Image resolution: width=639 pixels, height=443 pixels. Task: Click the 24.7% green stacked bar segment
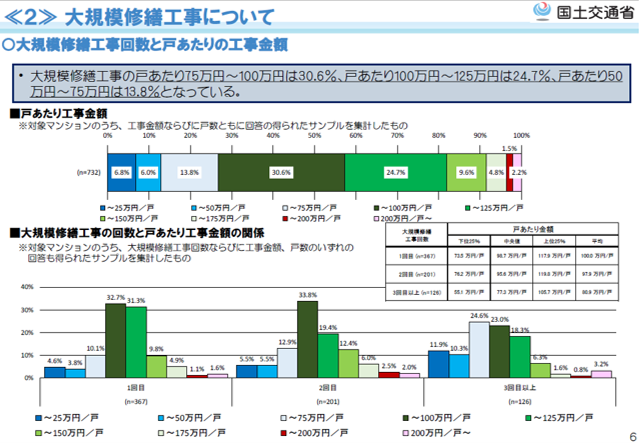coord(395,172)
